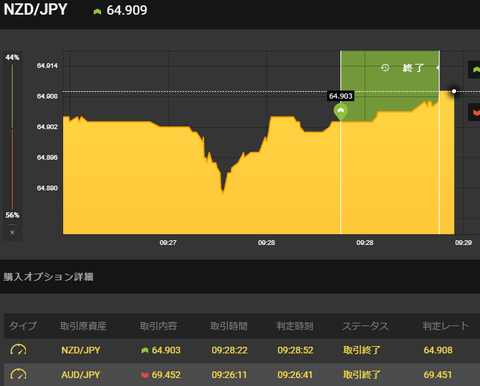Click the gauge type icon in AUD/JPY row
The image size is (480, 386).
pos(18,374)
